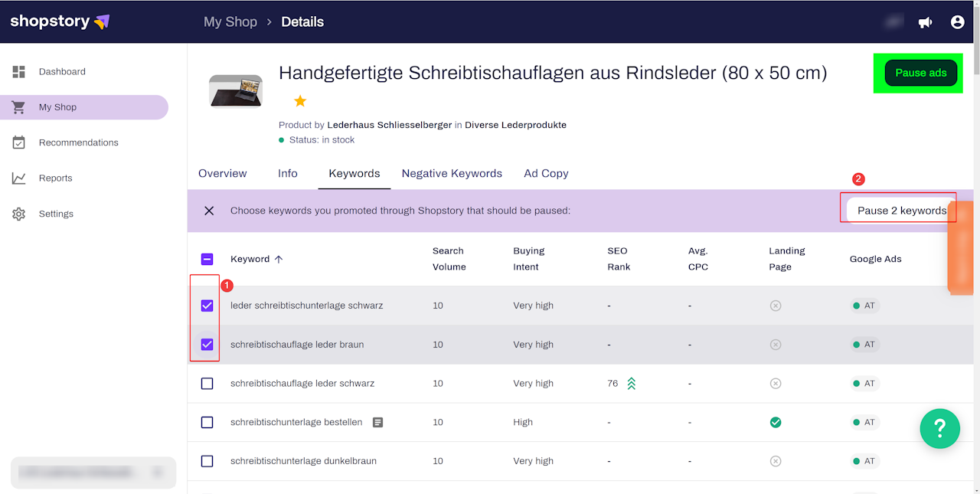Toggle the select-all keywords header checkbox
The image size is (980, 494).
[x=207, y=260]
